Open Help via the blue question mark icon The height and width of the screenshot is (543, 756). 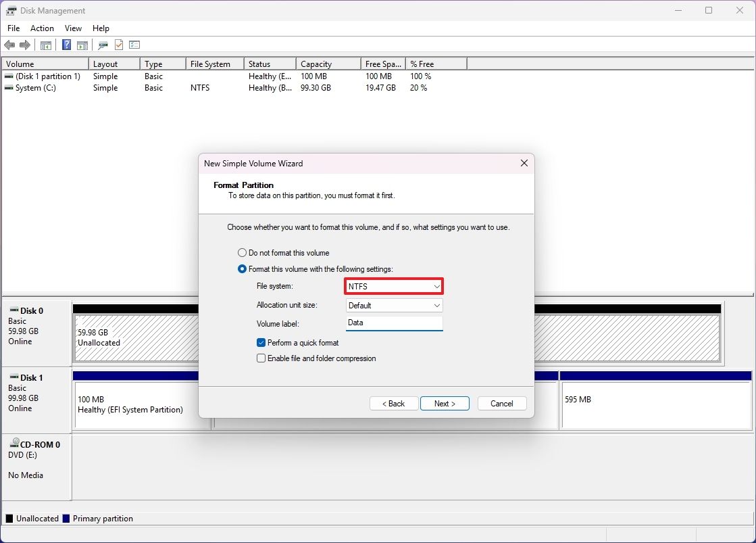(66, 45)
